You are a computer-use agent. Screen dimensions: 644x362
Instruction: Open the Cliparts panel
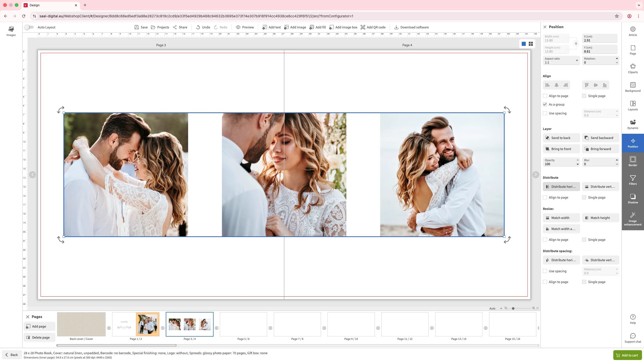click(x=633, y=68)
